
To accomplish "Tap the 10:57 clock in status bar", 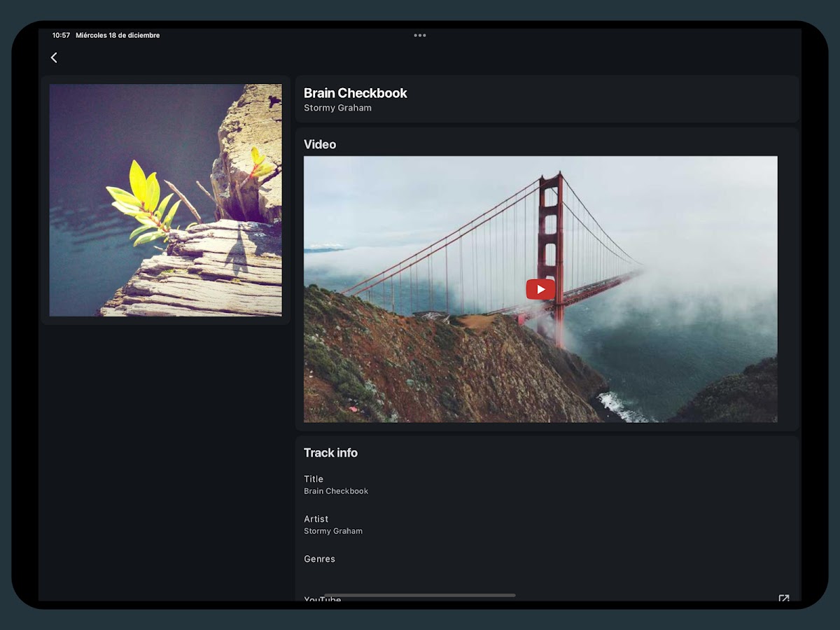I will coord(61,35).
